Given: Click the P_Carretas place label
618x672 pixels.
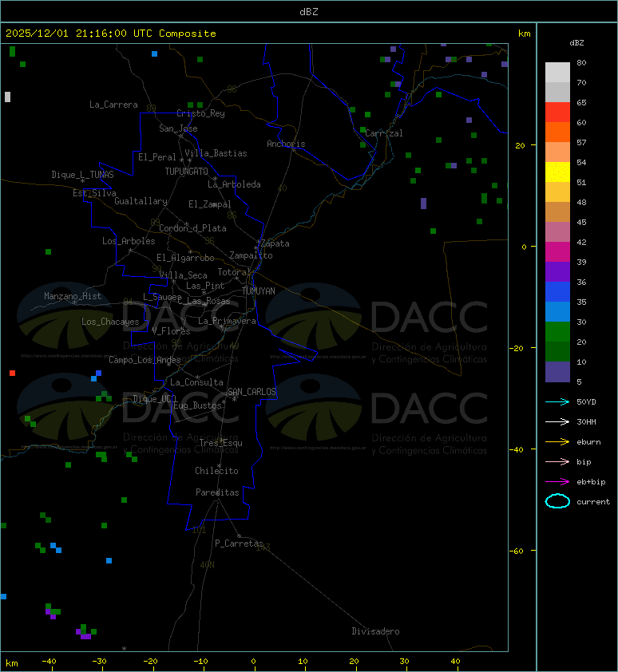Looking at the screenshot, I should 239,544.
